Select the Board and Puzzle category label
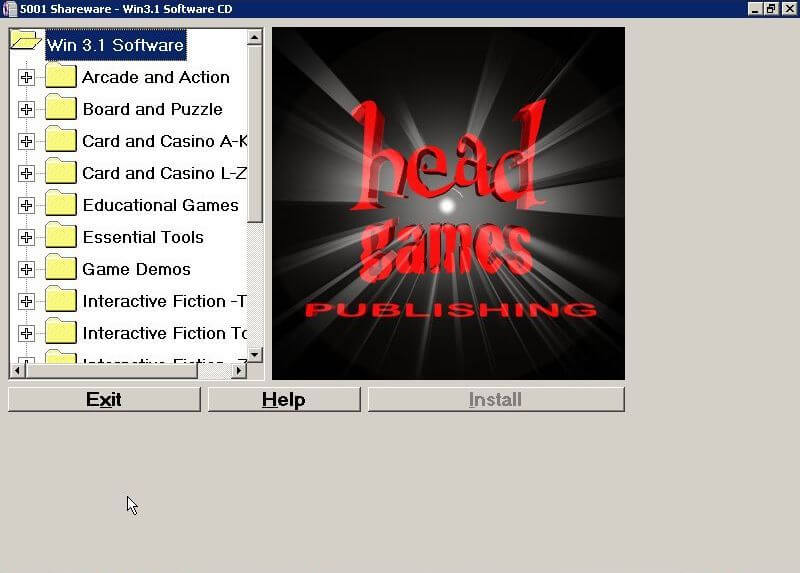 coord(153,109)
